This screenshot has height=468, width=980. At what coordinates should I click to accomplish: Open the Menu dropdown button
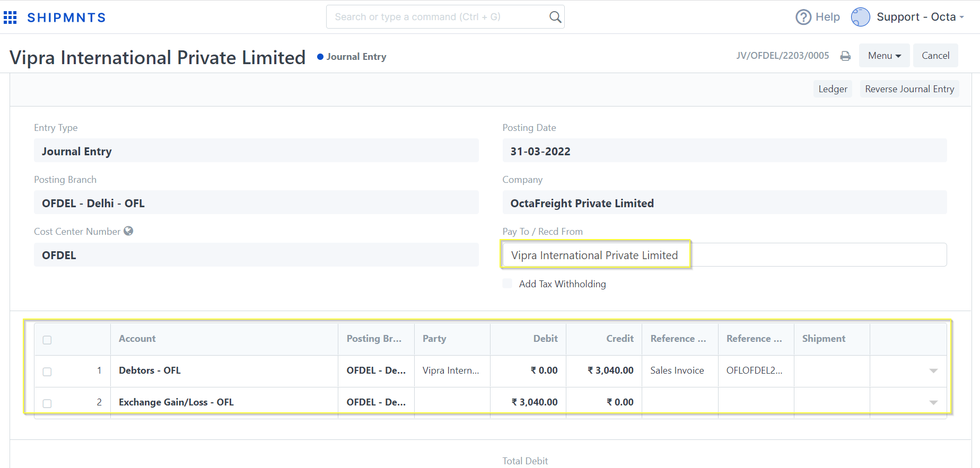pyautogui.click(x=884, y=56)
